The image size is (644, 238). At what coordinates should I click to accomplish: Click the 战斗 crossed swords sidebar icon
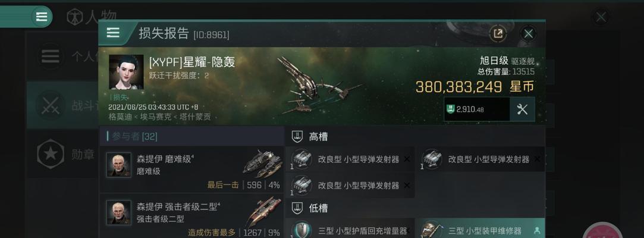(x=50, y=105)
